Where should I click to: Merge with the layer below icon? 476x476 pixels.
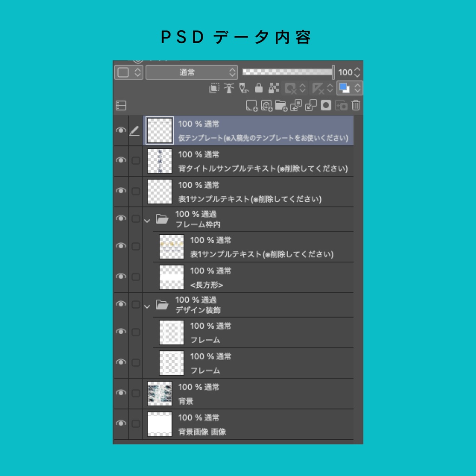311,106
